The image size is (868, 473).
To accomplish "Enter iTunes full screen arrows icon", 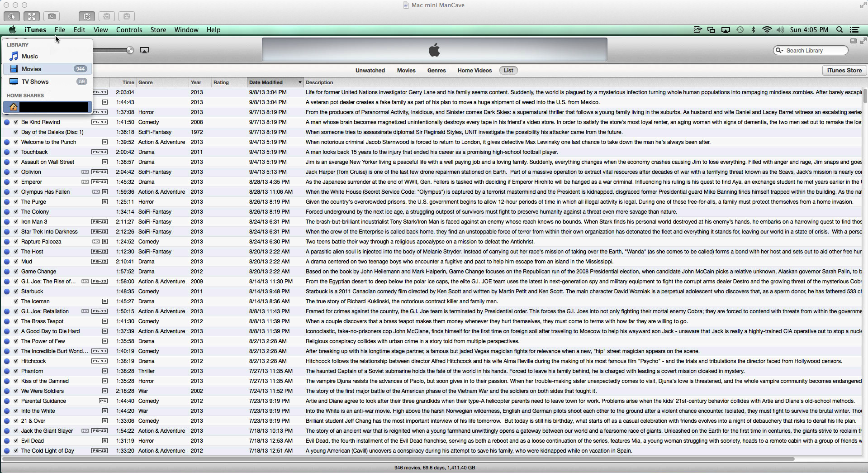I will pos(863,41).
